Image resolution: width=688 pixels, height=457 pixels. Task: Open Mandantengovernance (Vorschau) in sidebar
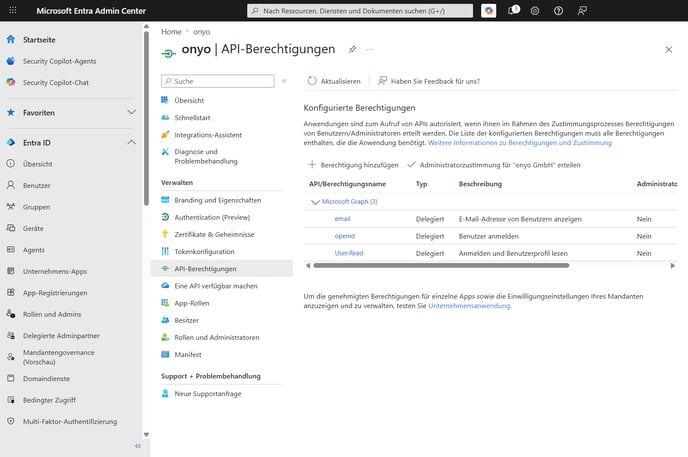(x=58, y=357)
